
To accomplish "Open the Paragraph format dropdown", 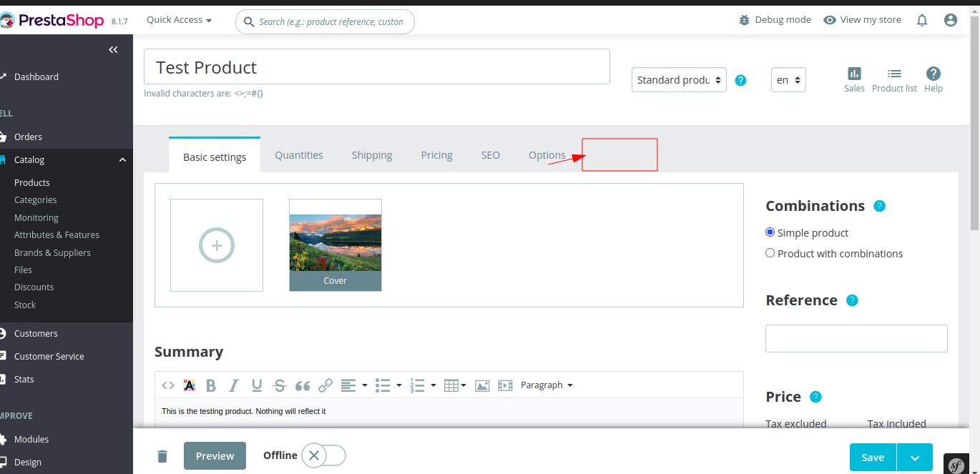I will click(547, 385).
